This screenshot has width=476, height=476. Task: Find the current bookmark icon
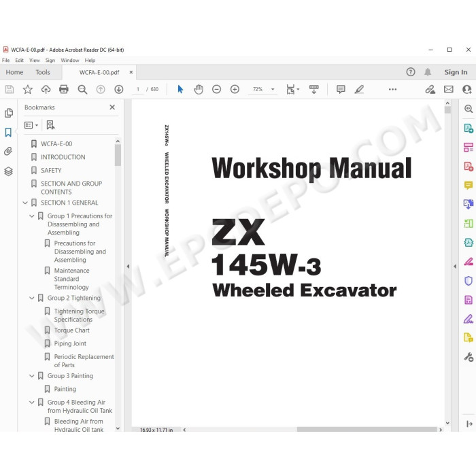click(x=50, y=124)
